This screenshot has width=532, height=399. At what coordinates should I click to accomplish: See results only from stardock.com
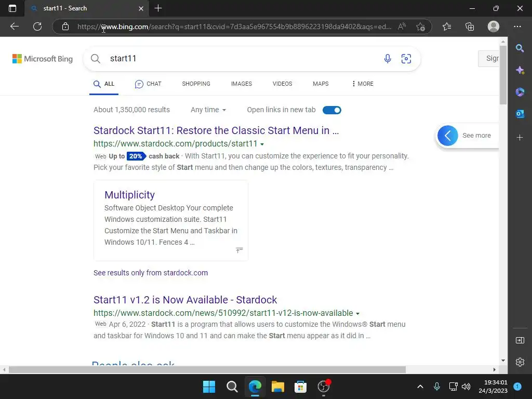click(151, 273)
